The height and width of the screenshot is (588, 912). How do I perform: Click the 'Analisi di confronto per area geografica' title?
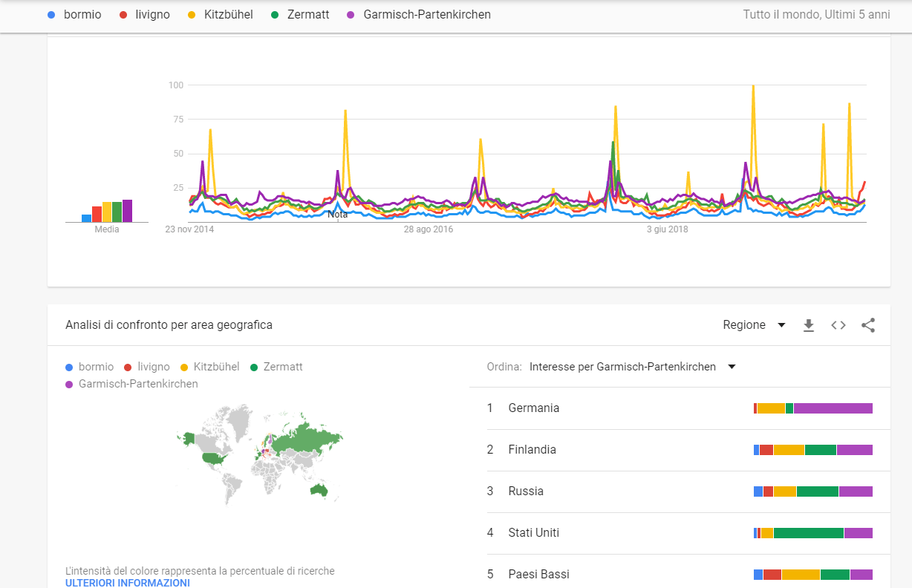169,325
